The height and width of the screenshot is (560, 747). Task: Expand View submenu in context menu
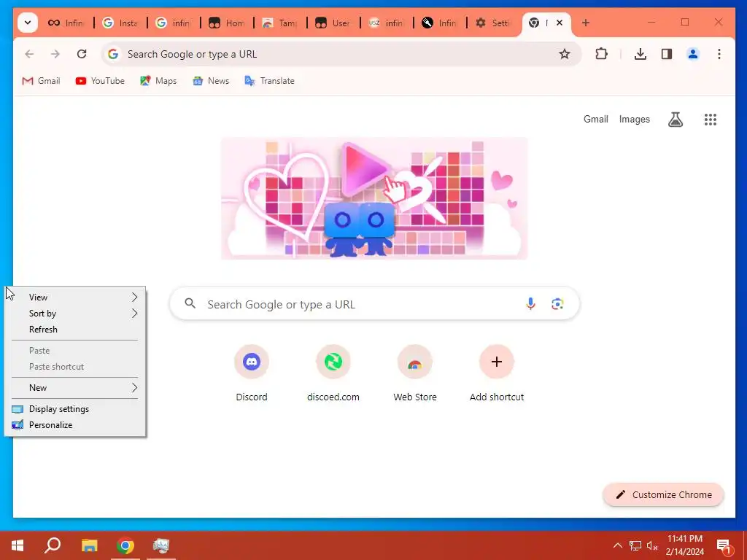[x=75, y=297]
